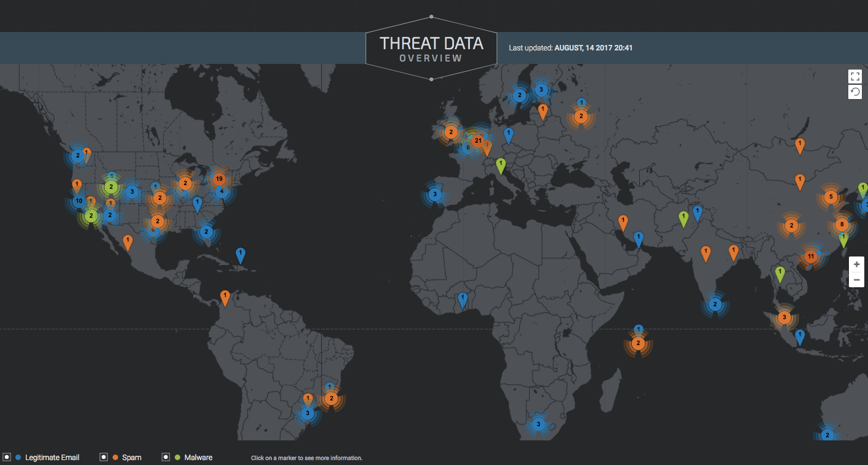Click the blue pin in West Africa
This screenshot has width=868, height=465.
(x=463, y=299)
